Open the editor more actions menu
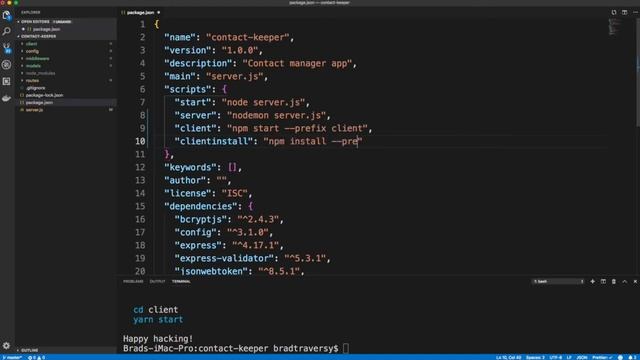The height and width of the screenshot is (360, 640). pyautogui.click(x=635, y=13)
